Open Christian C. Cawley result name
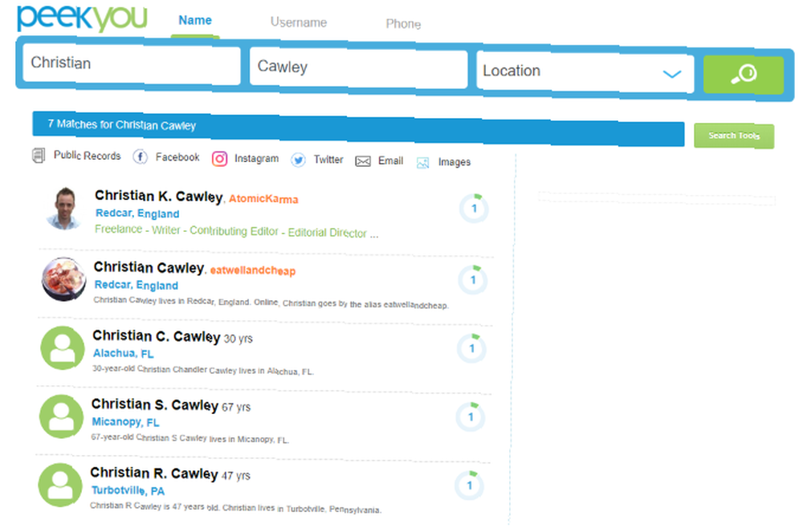 [157, 336]
